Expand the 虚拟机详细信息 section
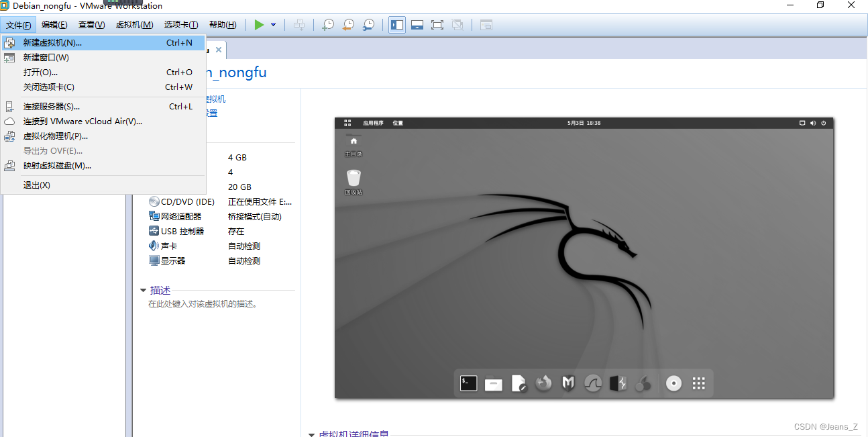This screenshot has height=437, width=868. pos(311,434)
